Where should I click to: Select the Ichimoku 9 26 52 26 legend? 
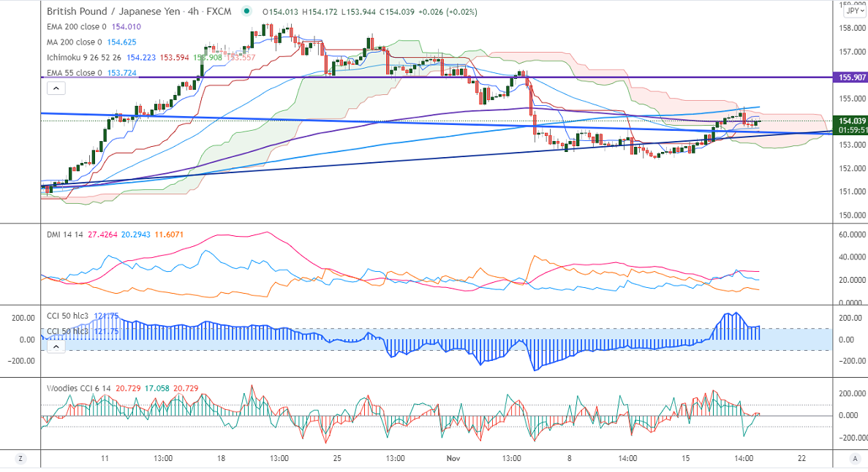coord(83,58)
